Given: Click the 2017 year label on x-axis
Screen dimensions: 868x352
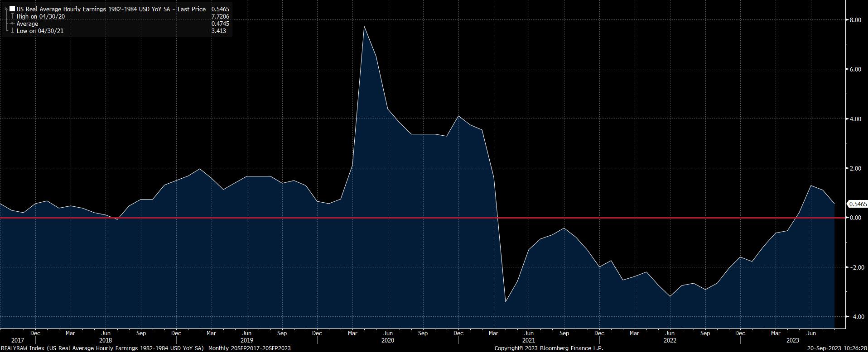Looking at the screenshot, I should pyautogui.click(x=17, y=340).
